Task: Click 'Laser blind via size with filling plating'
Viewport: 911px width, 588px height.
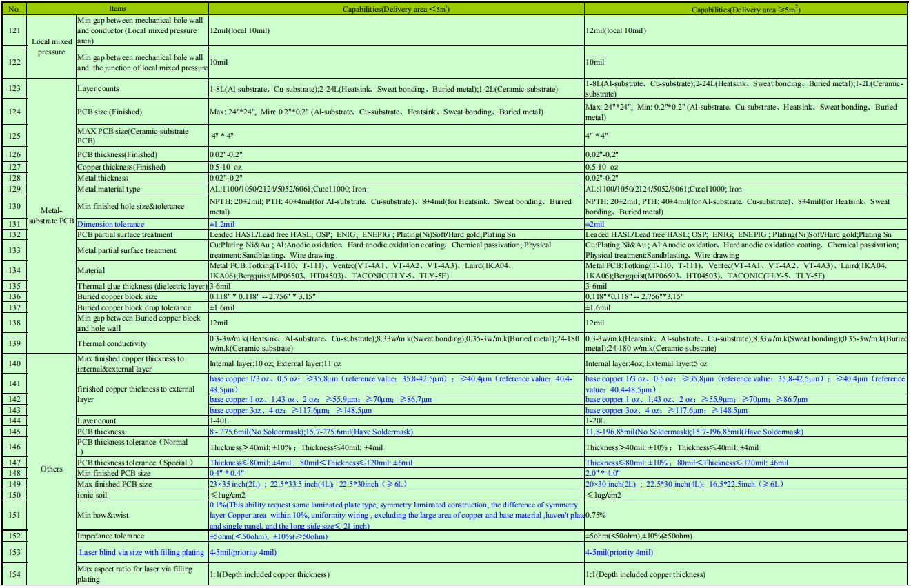Action: [141, 552]
